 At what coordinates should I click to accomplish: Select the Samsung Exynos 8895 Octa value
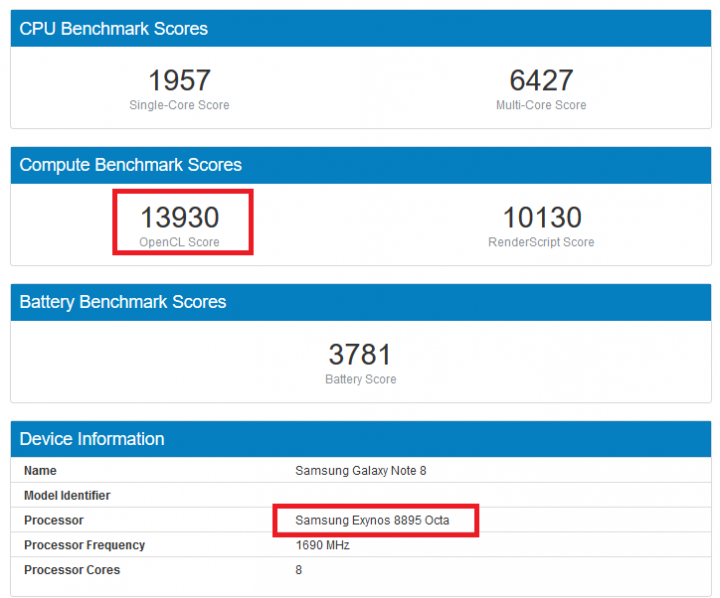372,520
